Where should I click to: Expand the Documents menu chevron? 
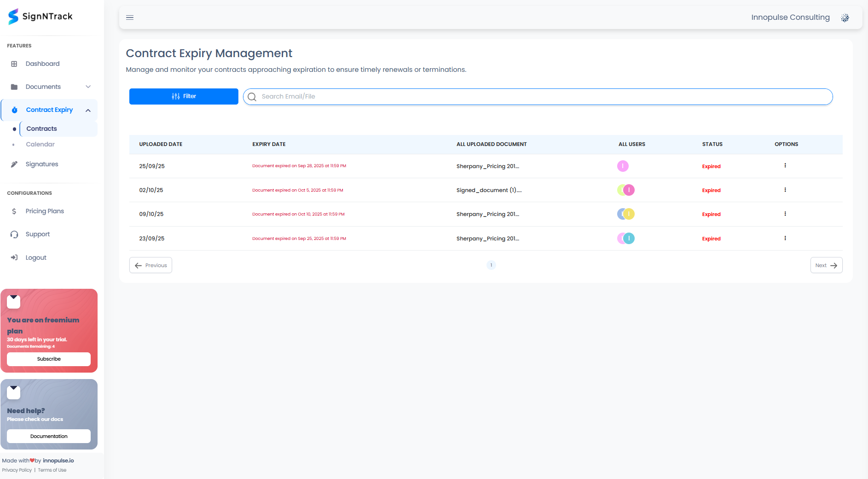pyautogui.click(x=88, y=87)
